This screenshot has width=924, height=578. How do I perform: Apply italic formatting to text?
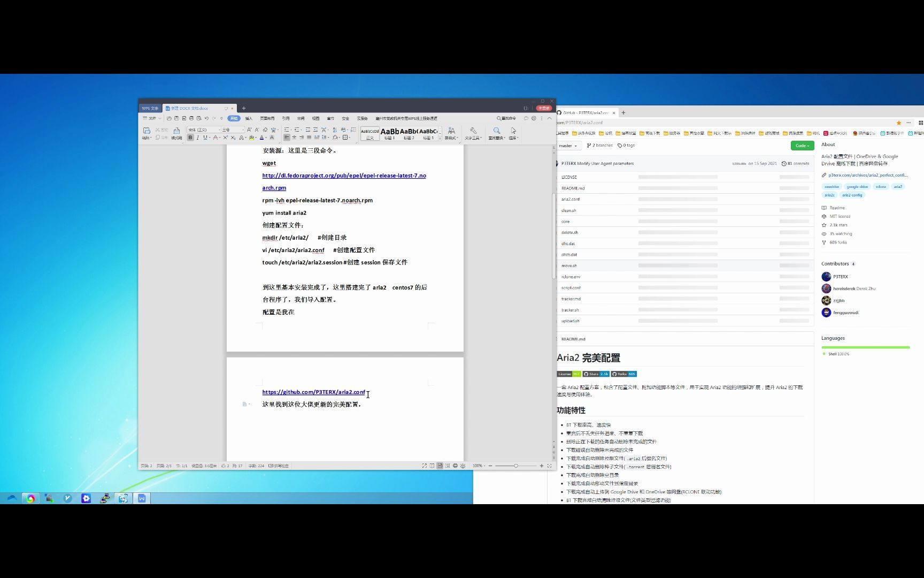[x=197, y=137]
